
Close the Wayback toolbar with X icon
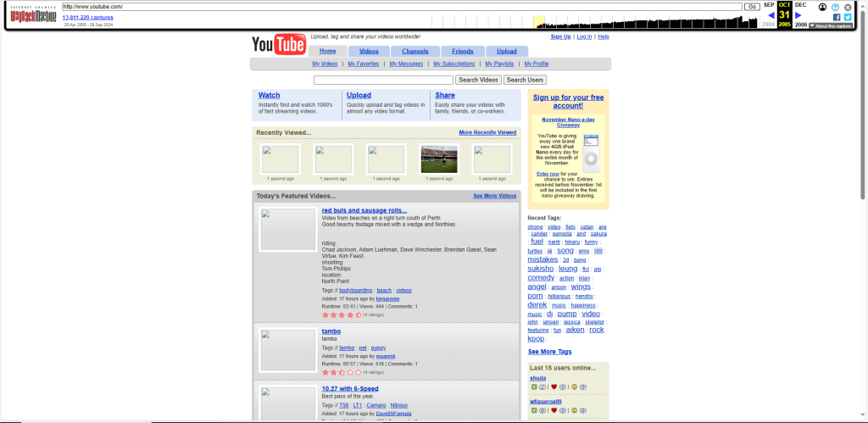click(848, 7)
